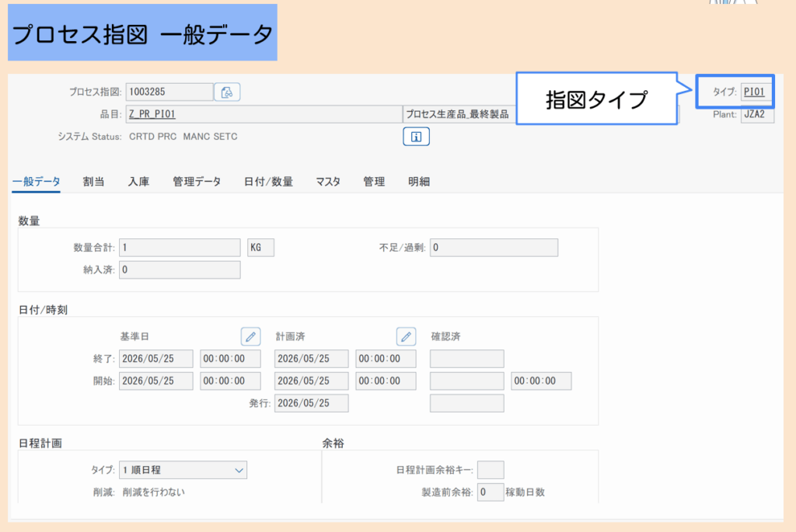
Task: Click the 計画済 終了 time field
Action: [386, 359]
